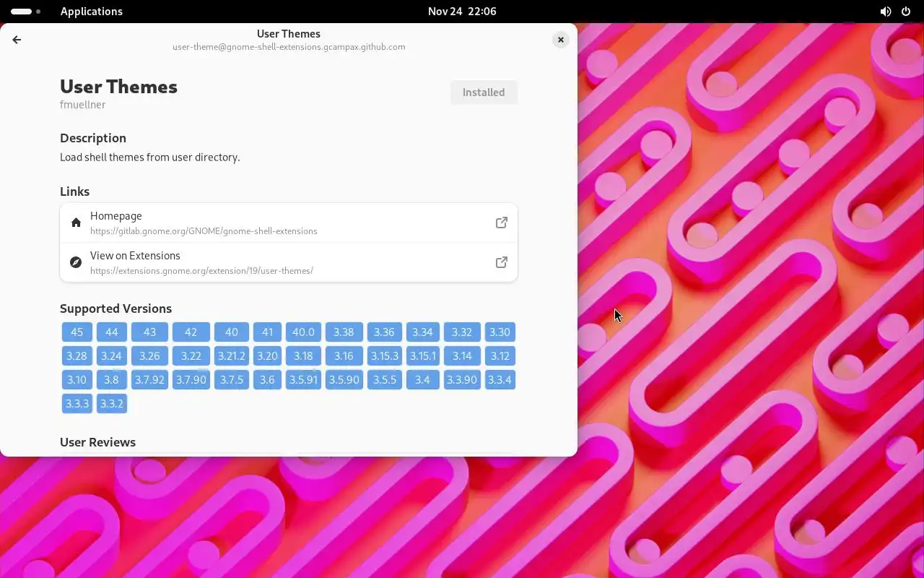
Task: Pick version tag 3.5.90
Action: 344,380
